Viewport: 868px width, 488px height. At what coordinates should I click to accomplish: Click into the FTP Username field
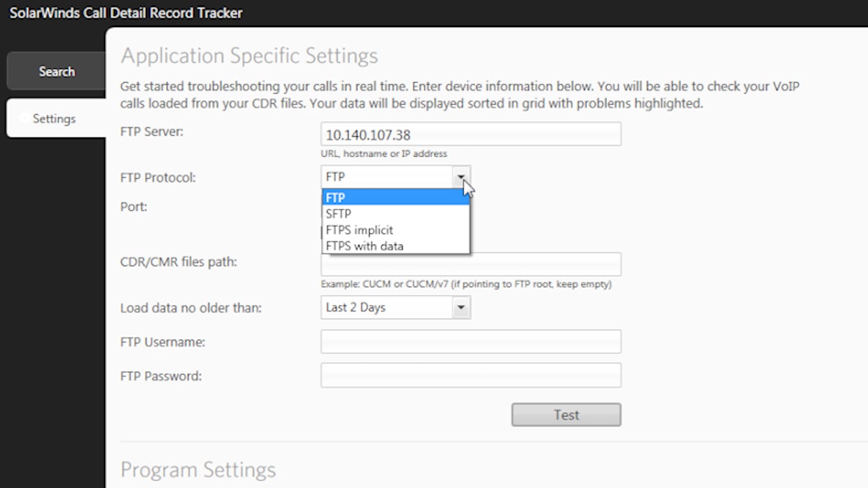(x=471, y=342)
